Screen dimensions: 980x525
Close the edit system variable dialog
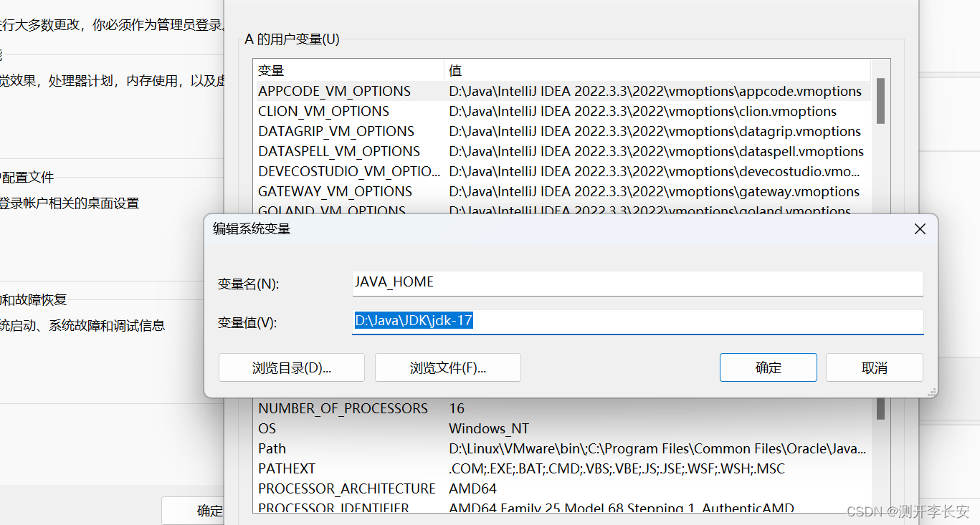920,229
